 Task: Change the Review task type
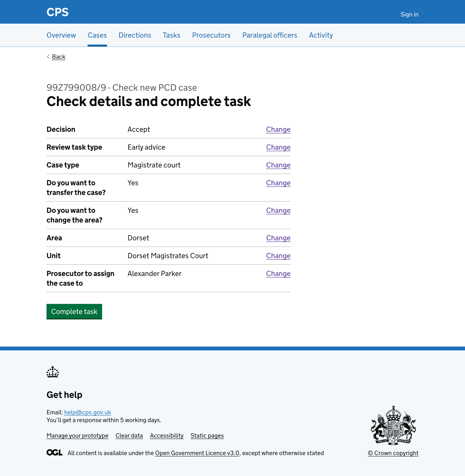tap(278, 147)
